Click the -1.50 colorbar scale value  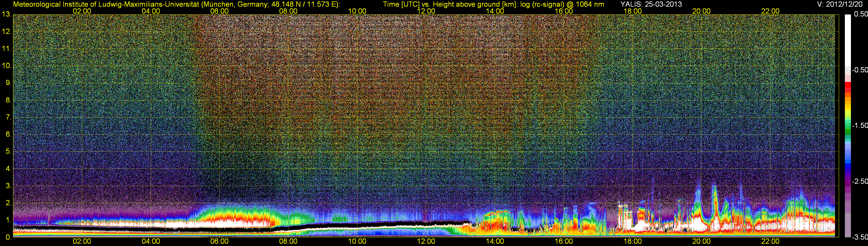click(x=860, y=125)
